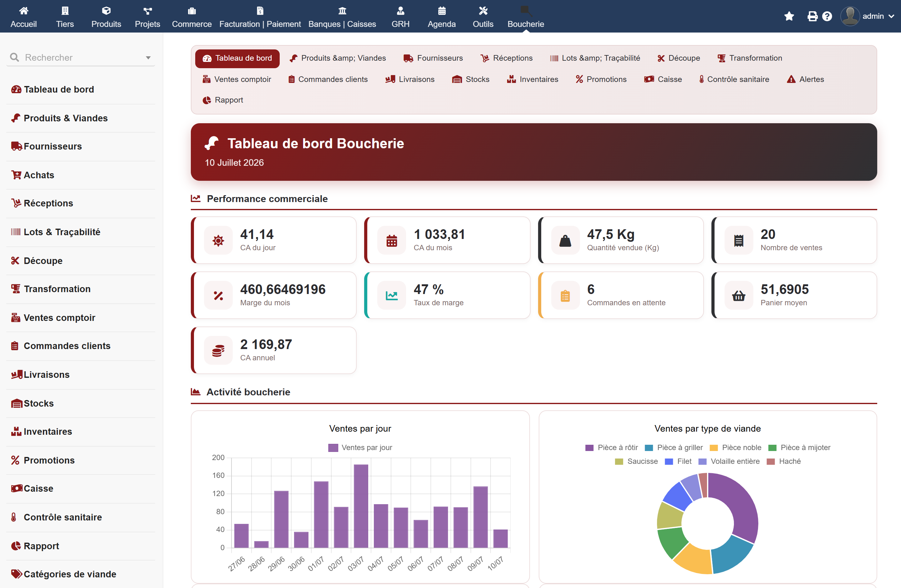This screenshot has height=588, width=901.
Task: Toggle Pièce à rôtir legend entry
Action: pyautogui.click(x=611, y=448)
